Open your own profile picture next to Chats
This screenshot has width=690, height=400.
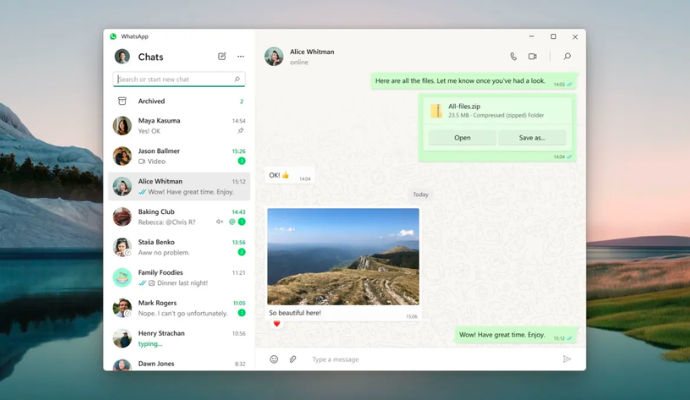click(x=122, y=57)
